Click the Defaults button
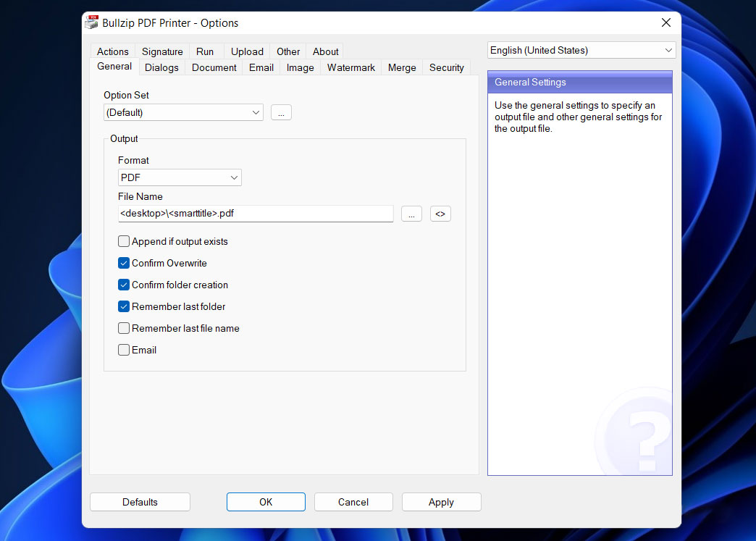756x541 pixels. [140, 502]
